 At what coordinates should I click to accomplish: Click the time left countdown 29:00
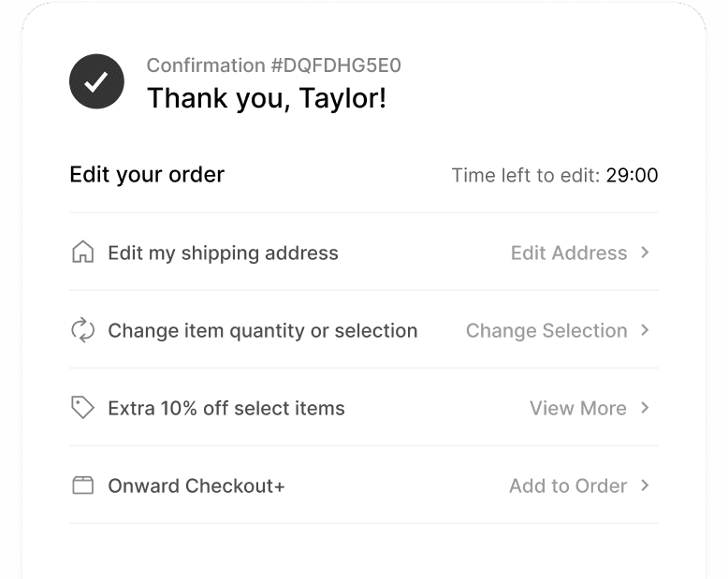click(x=632, y=175)
